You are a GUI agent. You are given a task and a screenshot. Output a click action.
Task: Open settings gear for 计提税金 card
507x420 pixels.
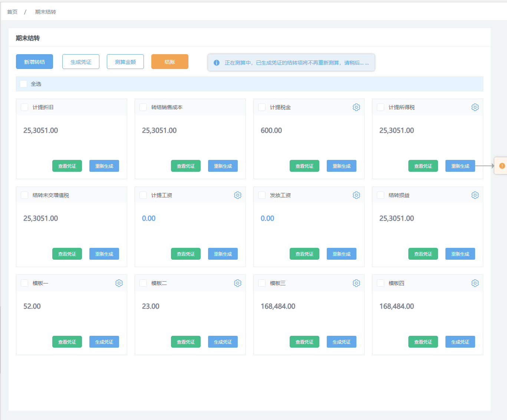pyautogui.click(x=356, y=107)
